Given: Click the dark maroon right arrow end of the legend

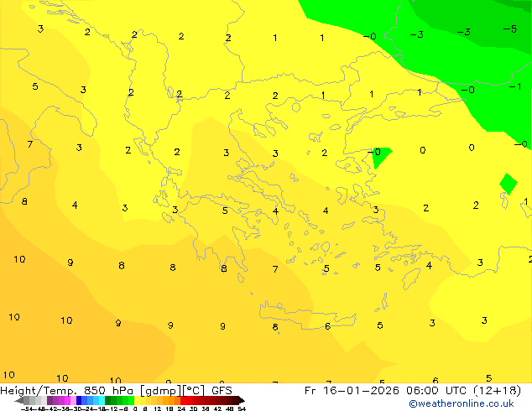Looking at the screenshot, I should pyautogui.click(x=241, y=401).
